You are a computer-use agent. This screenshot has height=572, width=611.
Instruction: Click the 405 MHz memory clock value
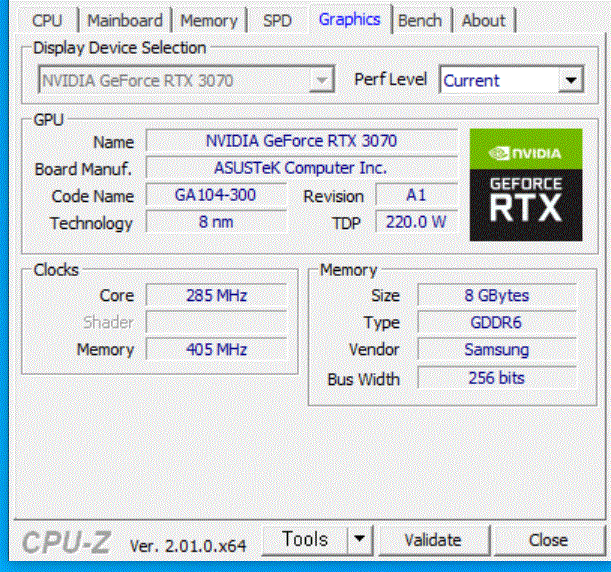pyautogui.click(x=216, y=350)
